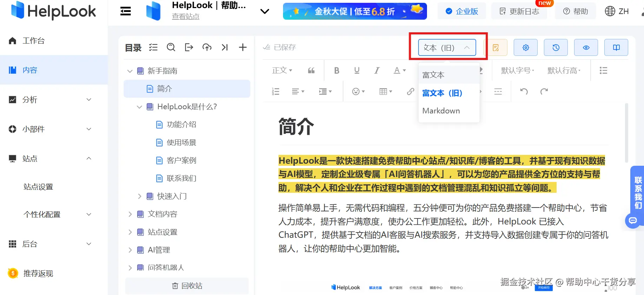Open 内容 in the sidebar
This screenshot has width=644, height=295.
click(x=54, y=70)
